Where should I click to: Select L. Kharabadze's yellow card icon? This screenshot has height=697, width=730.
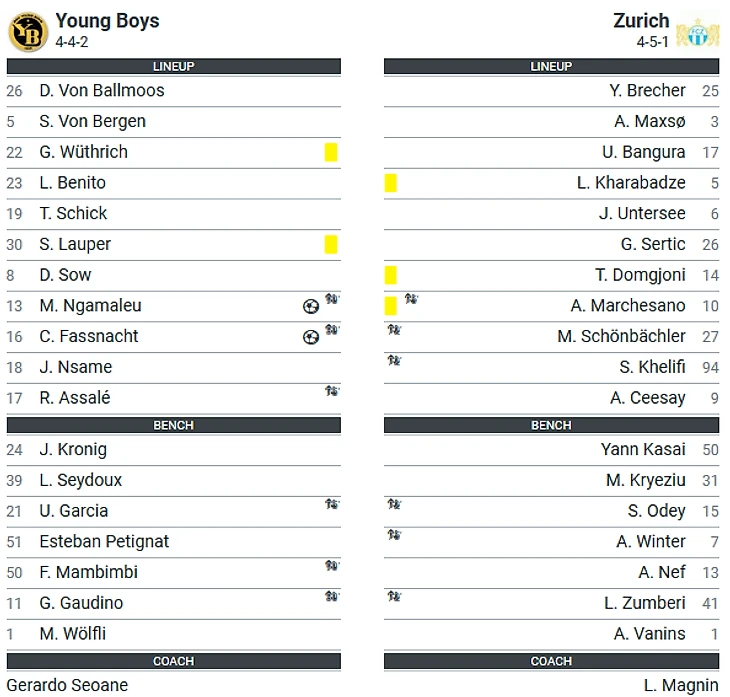tap(391, 183)
